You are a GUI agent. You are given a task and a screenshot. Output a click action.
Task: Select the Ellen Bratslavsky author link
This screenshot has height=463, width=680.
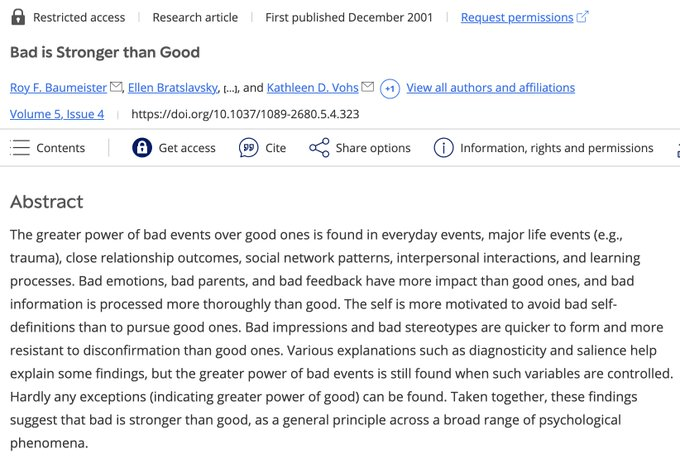point(173,88)
